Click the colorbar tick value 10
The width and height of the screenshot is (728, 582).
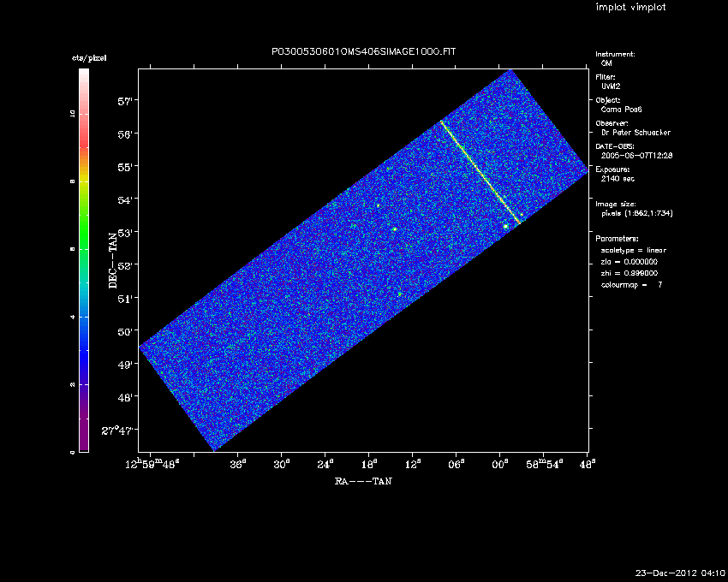(72, 113)
